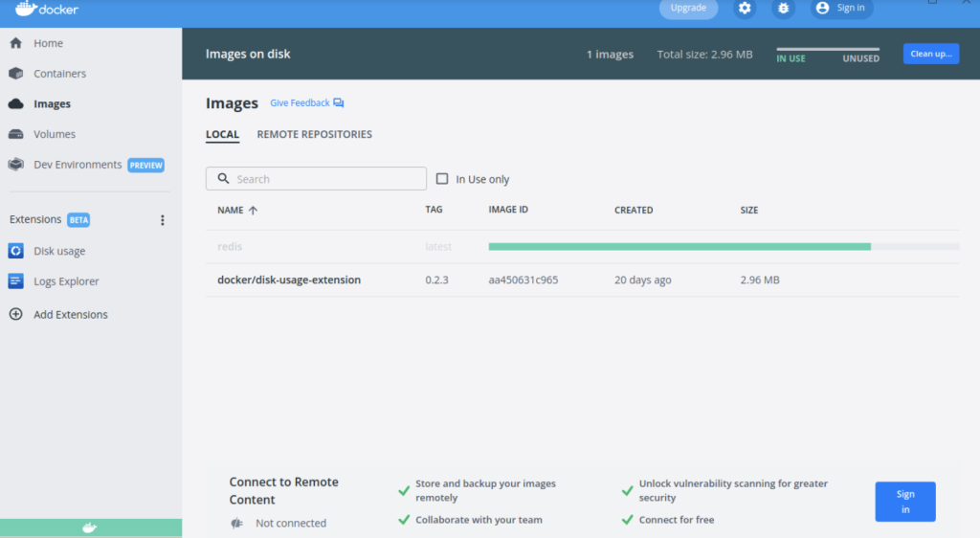Click the SIZE column header
The width and height of the screenshot is (980, 538).
coord(749,210)
